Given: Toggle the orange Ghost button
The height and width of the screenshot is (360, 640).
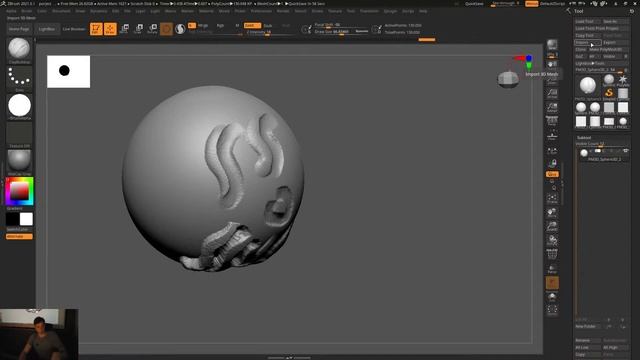Looking at the screenshot, I should point(552,282).
